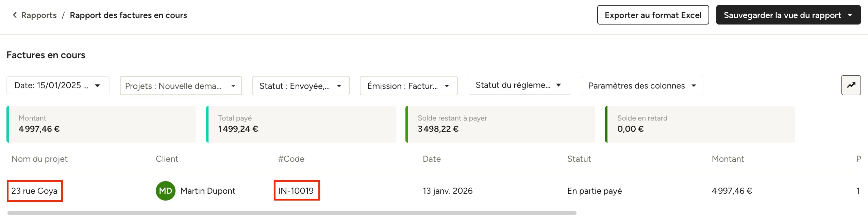Screen dimensions: 868x222
Task: Click the Montant column header
Action: pyautogui.click(x=728, y=159)
